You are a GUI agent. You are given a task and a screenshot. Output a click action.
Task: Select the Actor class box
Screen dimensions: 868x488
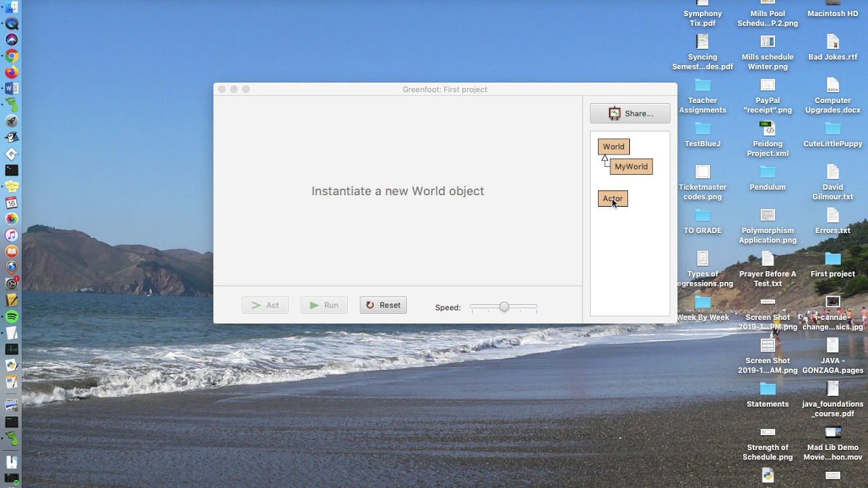click(613, 199)
